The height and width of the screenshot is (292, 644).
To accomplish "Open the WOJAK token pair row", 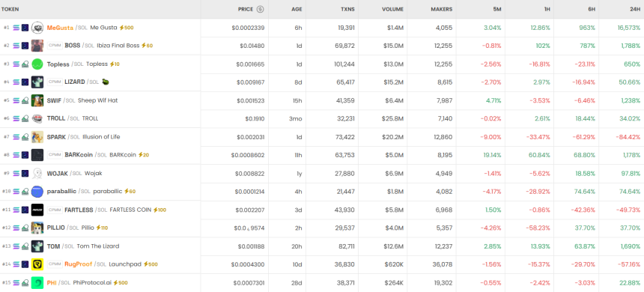I will click(322, 173).
